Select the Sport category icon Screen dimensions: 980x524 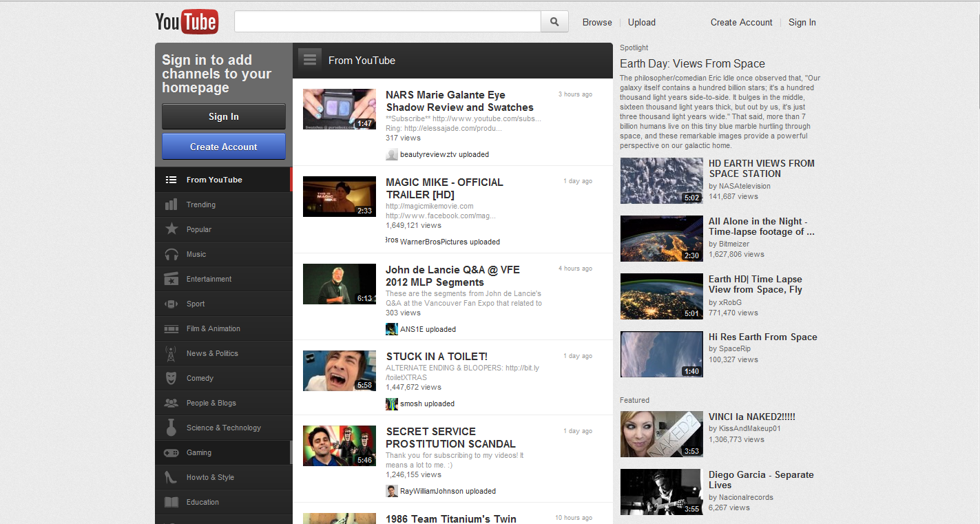tap(172, 304)
